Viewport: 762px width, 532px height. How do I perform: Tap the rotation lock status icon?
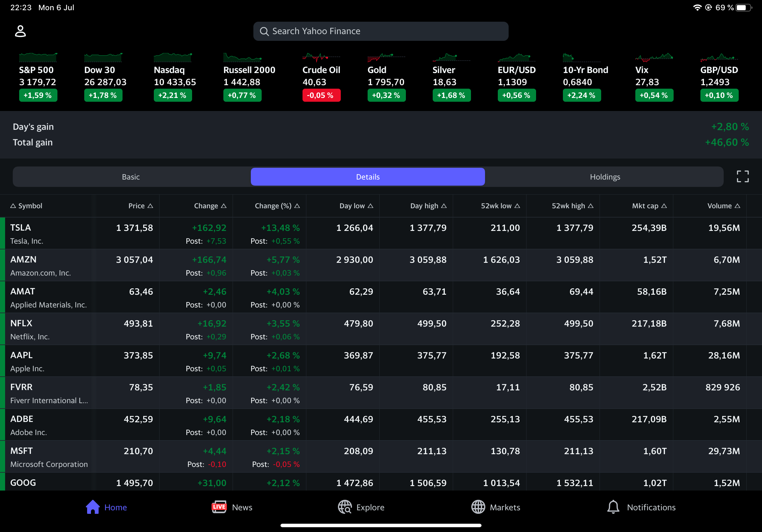tap(708, 8)
